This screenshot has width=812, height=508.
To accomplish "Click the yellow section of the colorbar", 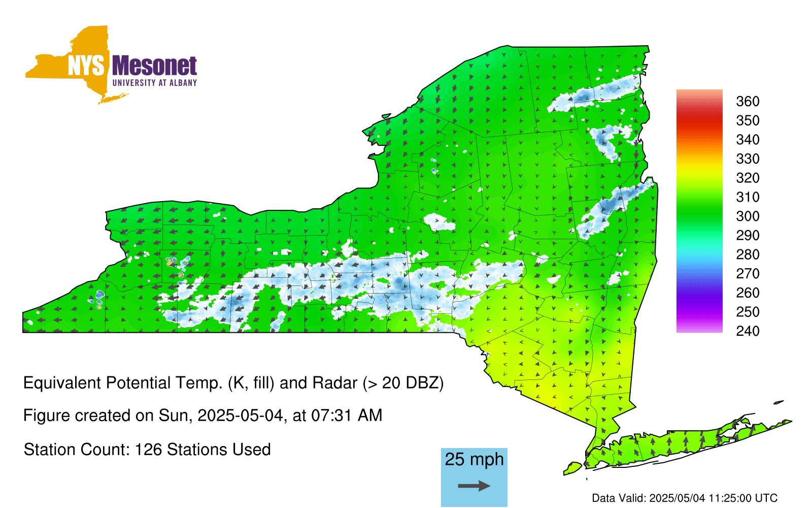I will point(699,172).
